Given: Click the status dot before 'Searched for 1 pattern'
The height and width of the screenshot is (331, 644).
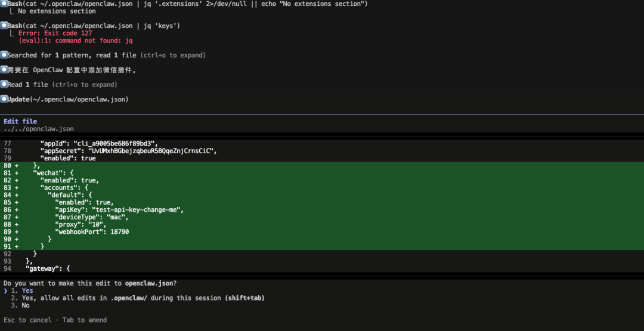Looking at the screenshot, I should pos(4,55).
